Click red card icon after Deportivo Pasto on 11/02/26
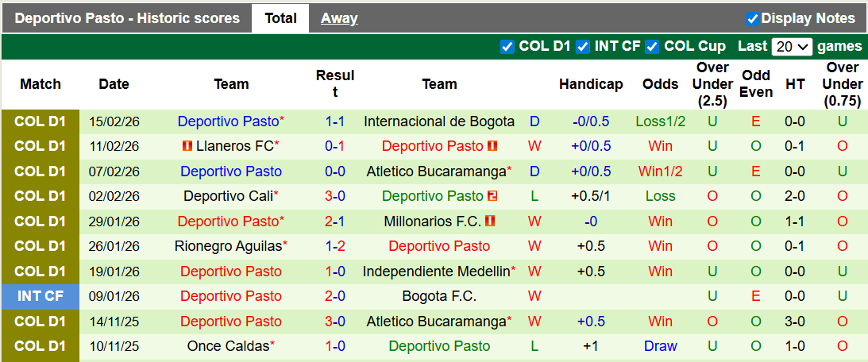 tap(492, 146)
